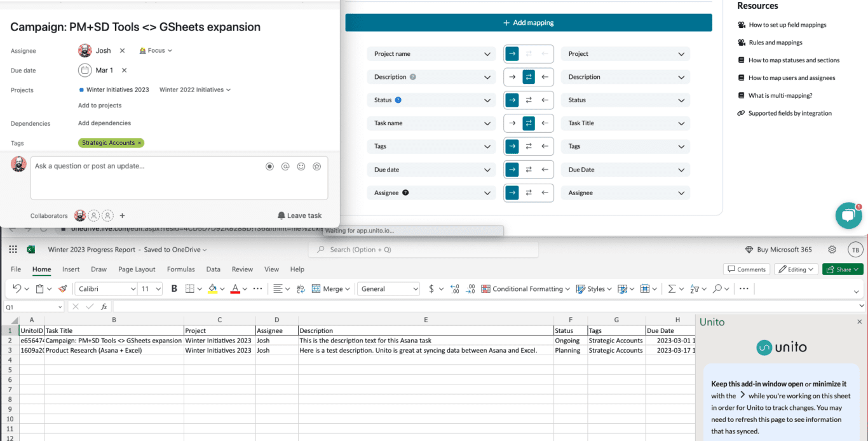Image resolution: width=868 pixels, height=441 pixels.
Task: Click the Add mapping button
Action: (529, 23)
